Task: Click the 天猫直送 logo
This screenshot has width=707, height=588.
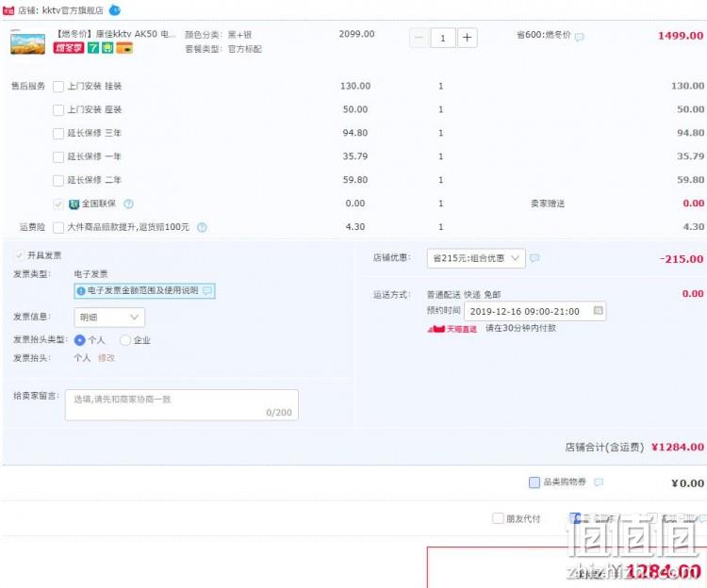Action: click(x=452, y=329)
